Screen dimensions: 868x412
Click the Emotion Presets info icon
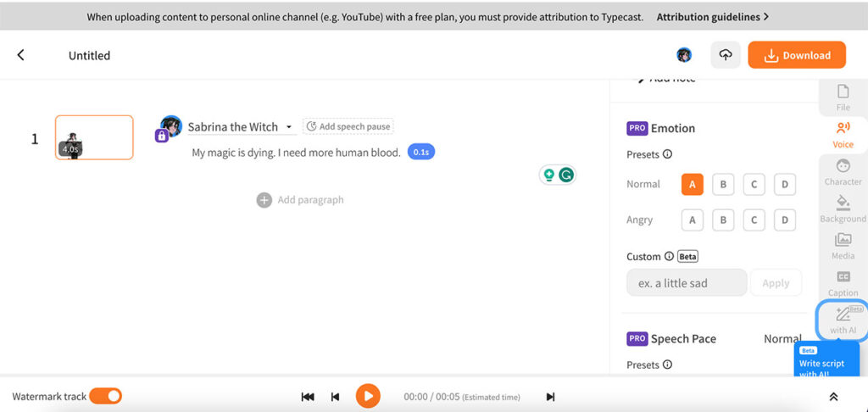(x=667, y=154)
